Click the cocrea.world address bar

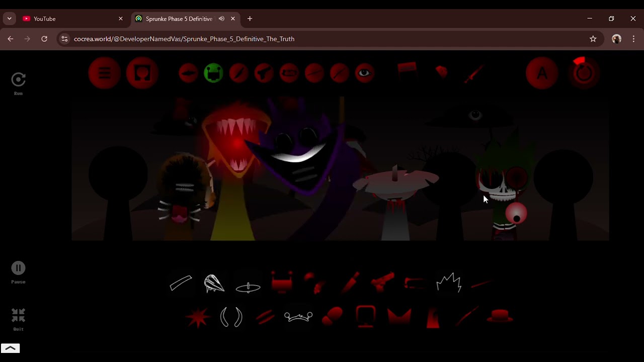330,39
